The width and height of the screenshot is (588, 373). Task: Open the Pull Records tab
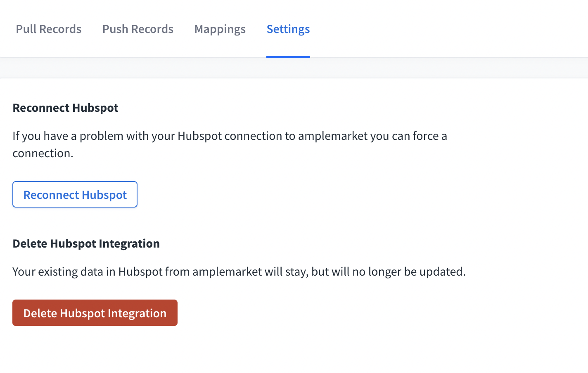click(49, 29)
